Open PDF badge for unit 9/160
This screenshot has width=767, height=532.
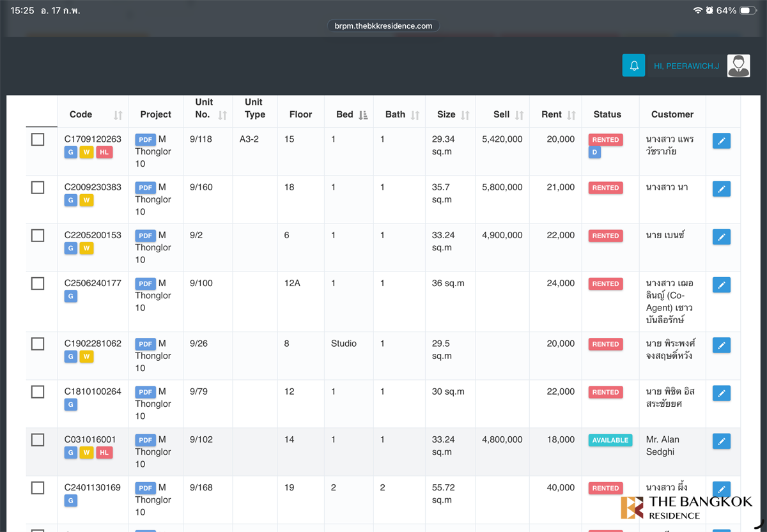tap(145, 188)
